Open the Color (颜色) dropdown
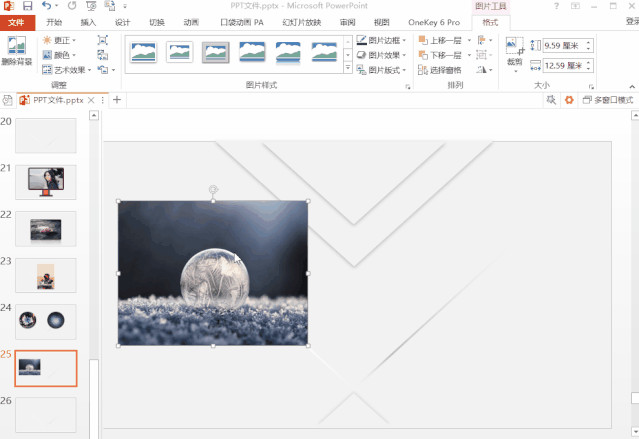The image size is (639, 439). pos(58,55)
